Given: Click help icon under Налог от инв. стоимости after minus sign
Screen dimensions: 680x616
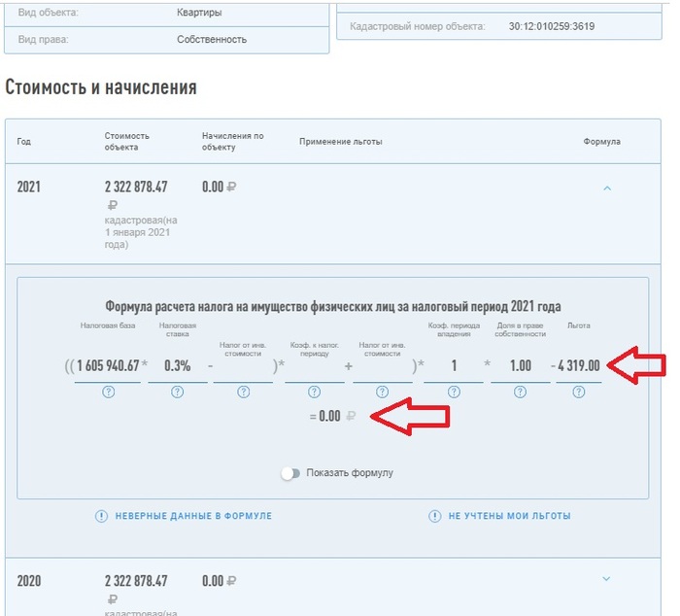Looking at the screenshot, I should 243,393.
